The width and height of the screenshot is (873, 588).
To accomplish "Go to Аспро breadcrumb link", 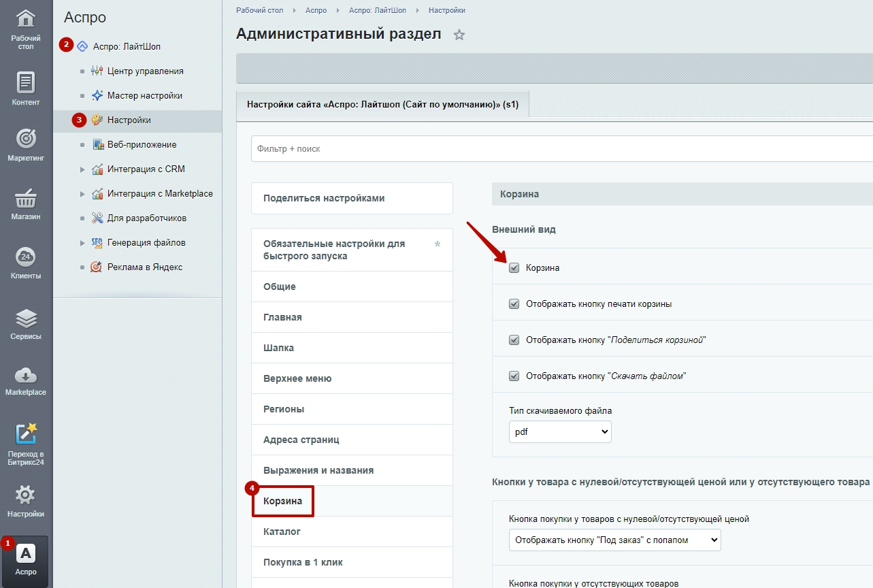I will [316, 10].
